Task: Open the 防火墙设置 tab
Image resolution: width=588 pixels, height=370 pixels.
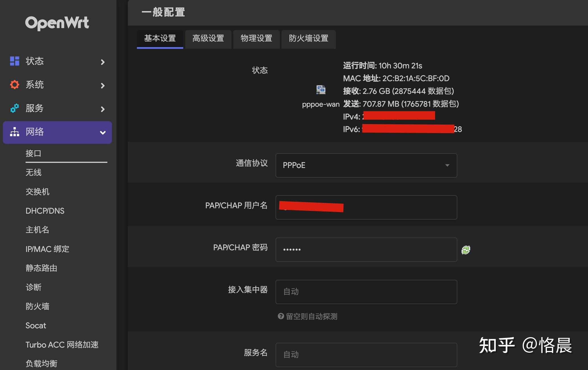Action: 308,39
